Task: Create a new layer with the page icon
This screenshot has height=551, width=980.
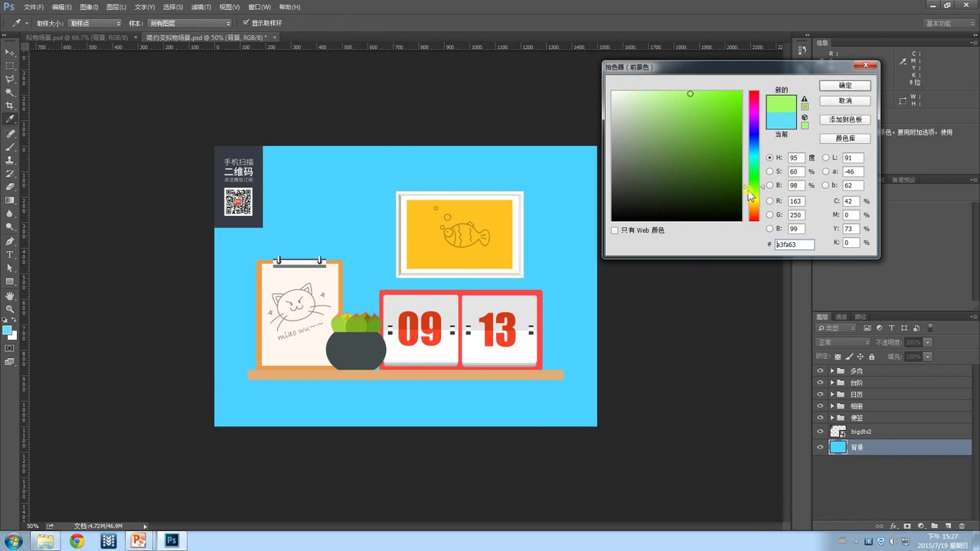Action: click(949, 527)
